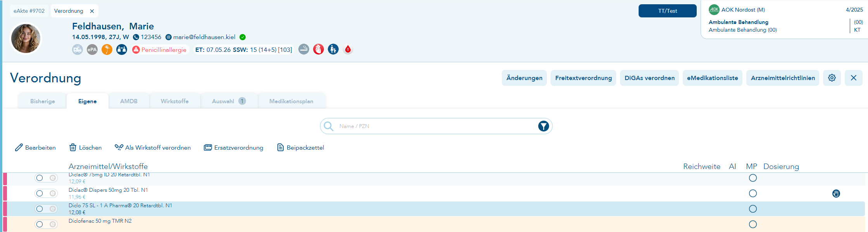
Task: Select MP circle for Diclo 75 SL row
Action: pyautogui.click(x=753, y=209)
